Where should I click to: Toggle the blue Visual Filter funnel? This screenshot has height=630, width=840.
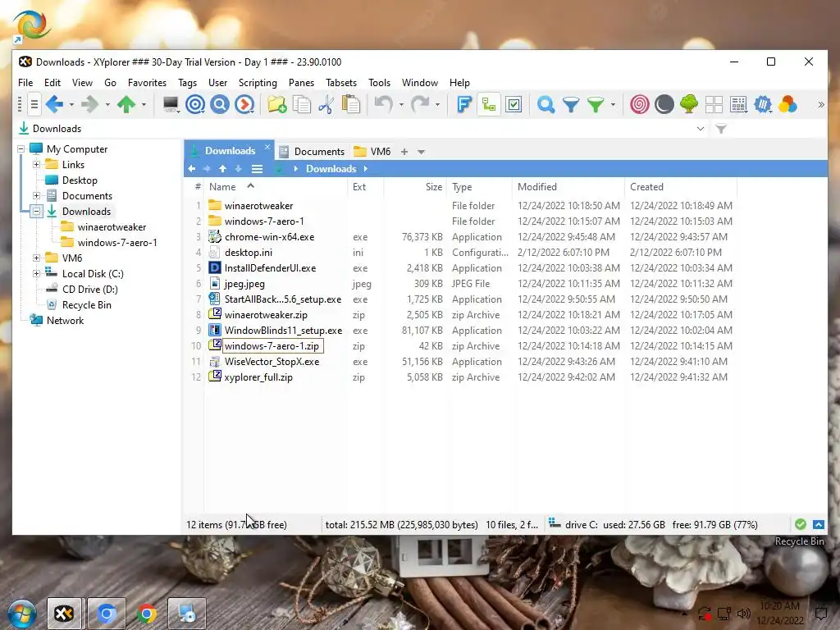click(571, 104)
